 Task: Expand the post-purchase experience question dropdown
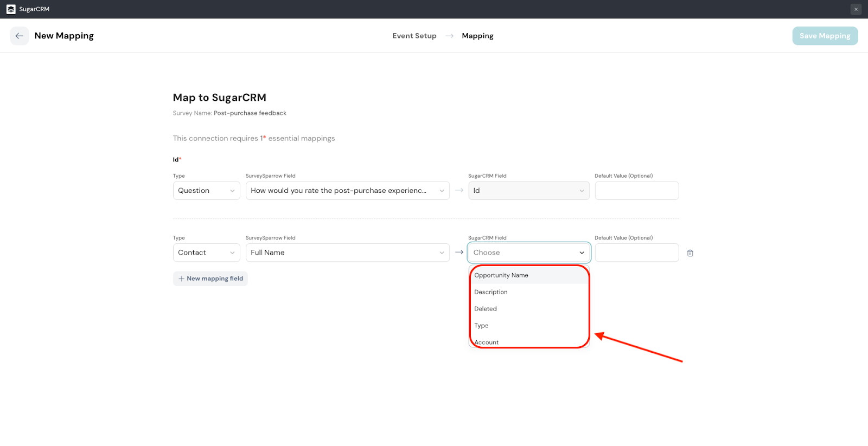[347, 191]
